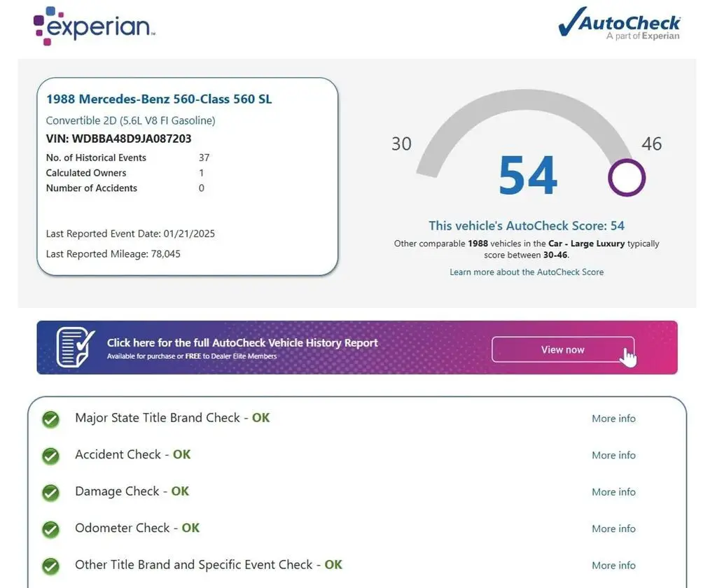Click green check icon beside Major State Title Brand
Viewport: 717px width, 588px height.
coord(50,419)
